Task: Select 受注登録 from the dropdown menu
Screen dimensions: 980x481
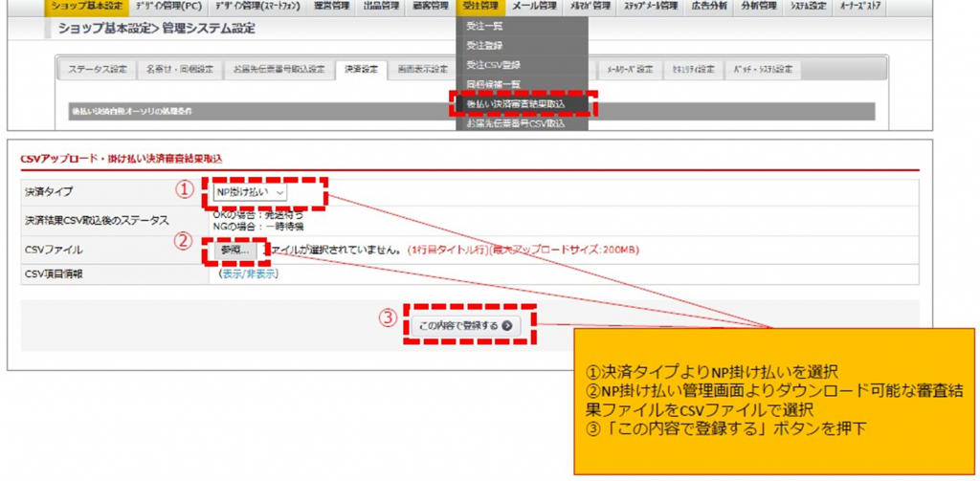Action: 522,46
